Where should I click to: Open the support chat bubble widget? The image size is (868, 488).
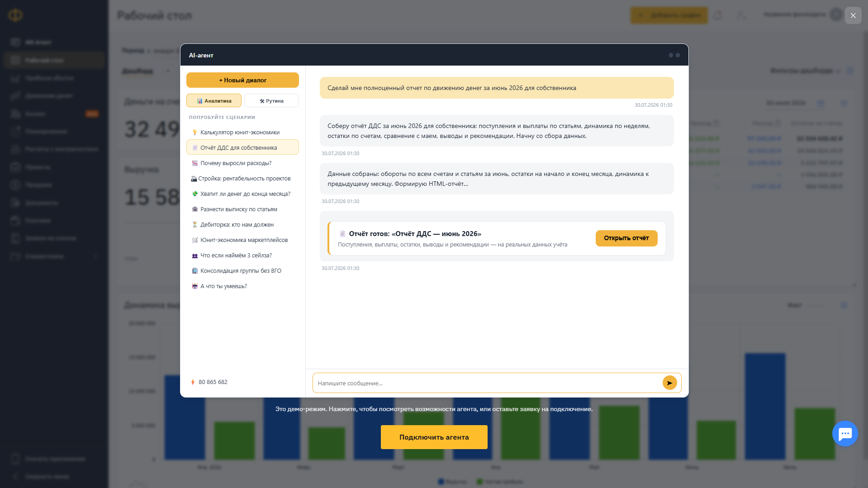(x=845, y=434)
